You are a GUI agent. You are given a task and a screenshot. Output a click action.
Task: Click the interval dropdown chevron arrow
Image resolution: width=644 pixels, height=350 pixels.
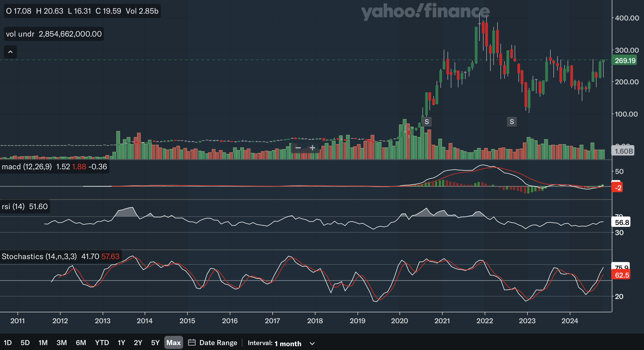312,343
